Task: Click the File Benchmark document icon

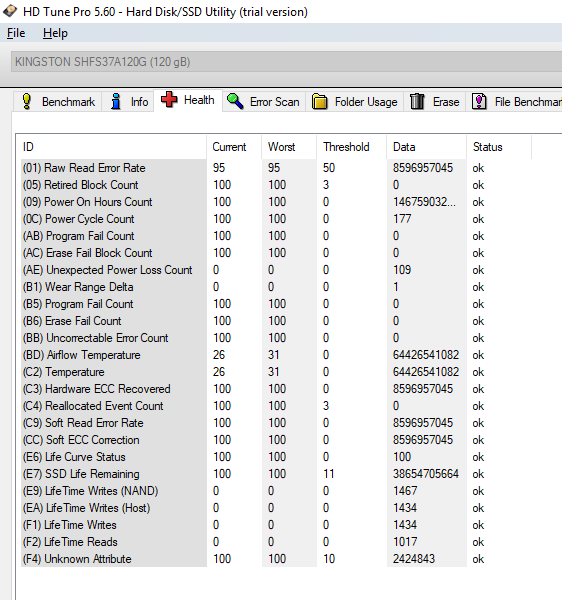Action: click(x=479, y=102)
